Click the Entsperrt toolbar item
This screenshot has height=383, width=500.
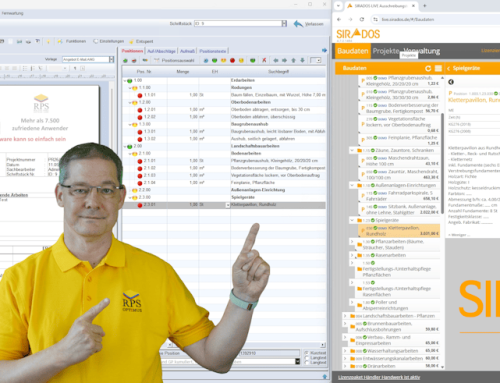(x=141, y=41)
